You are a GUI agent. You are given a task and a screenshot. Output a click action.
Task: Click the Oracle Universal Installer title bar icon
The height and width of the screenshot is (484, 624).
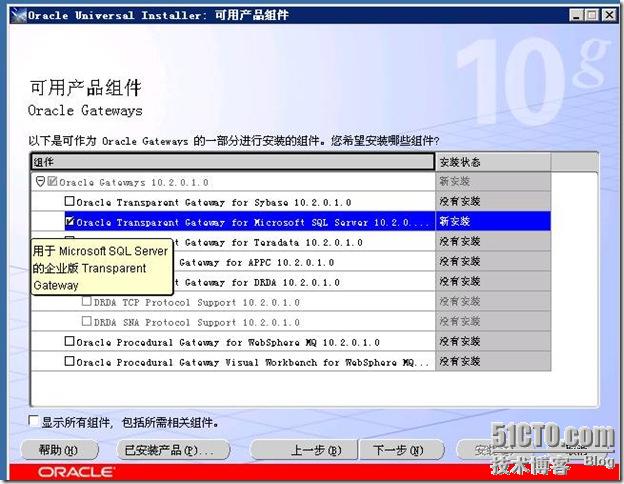[18, 16]
